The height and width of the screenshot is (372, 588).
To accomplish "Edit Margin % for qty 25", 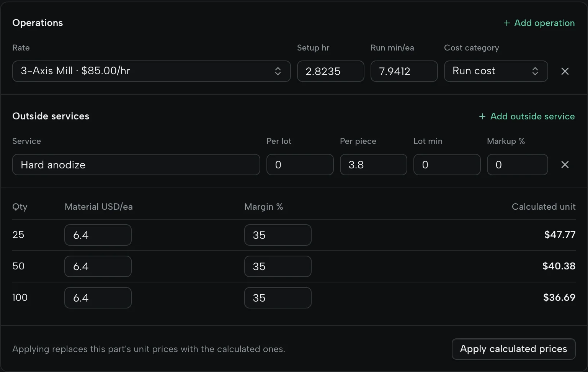I will coord(278,235).
